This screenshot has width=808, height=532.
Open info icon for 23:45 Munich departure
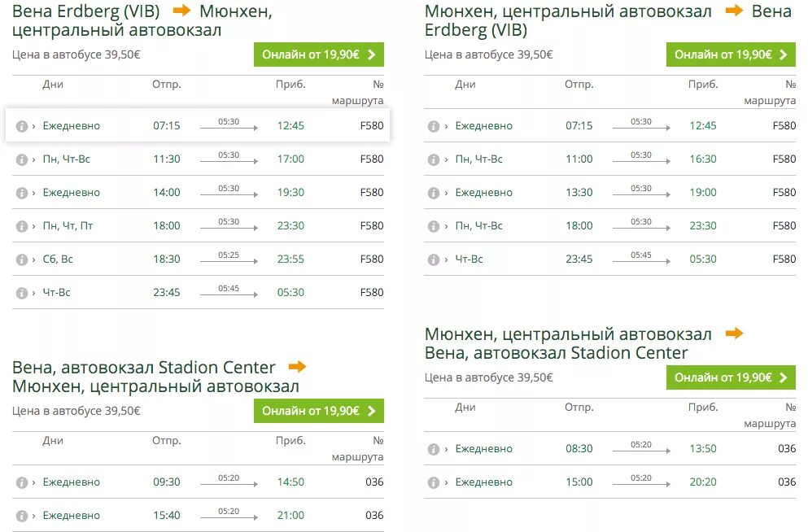point(434,259)
